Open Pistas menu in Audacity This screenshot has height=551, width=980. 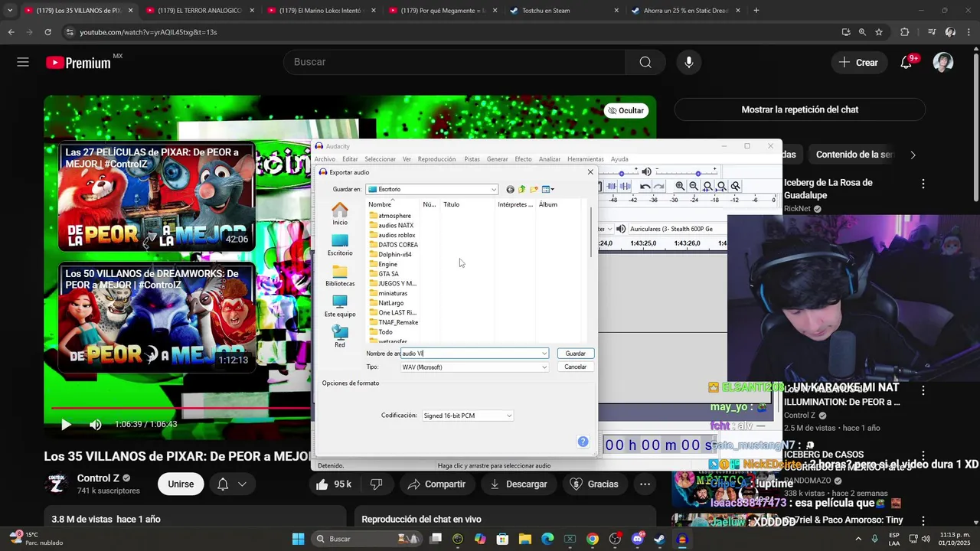(472, 159)
